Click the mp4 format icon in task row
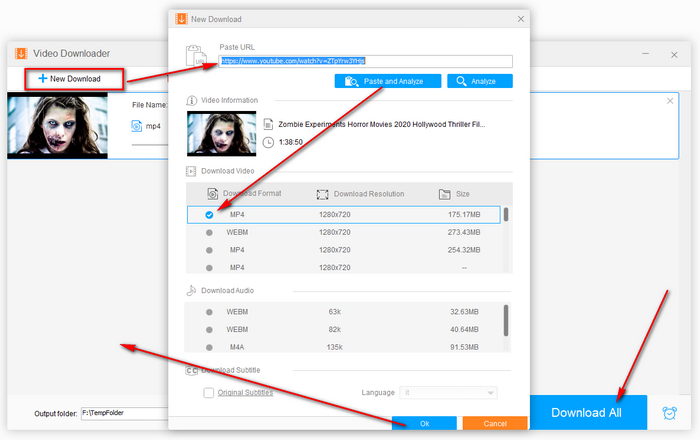The image size is (700, 440). click(137, 126)
